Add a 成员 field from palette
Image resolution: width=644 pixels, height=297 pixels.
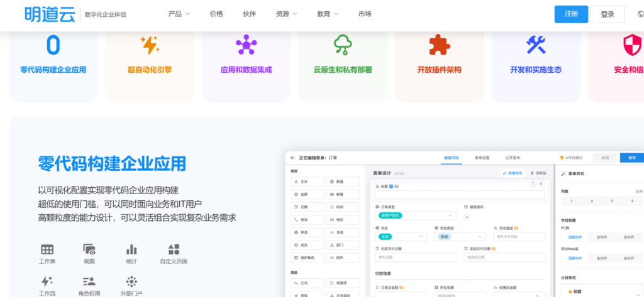(x=307, y=246)
